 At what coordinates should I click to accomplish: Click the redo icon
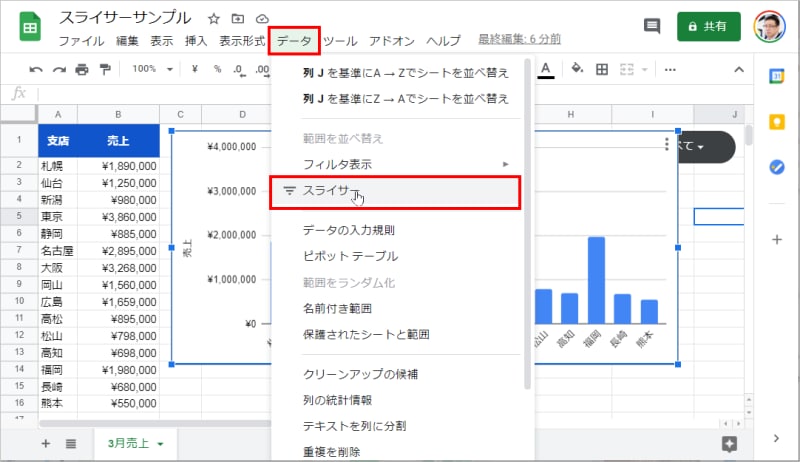point(59,69)
